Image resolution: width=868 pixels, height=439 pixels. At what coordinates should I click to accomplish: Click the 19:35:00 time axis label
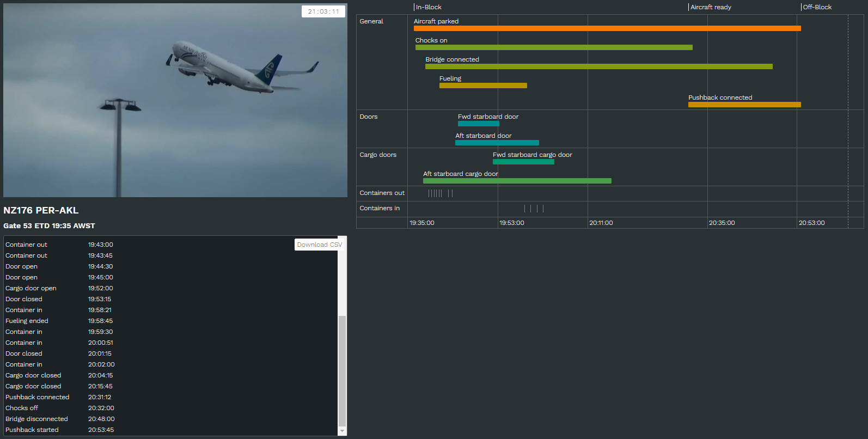pos(422,223)
